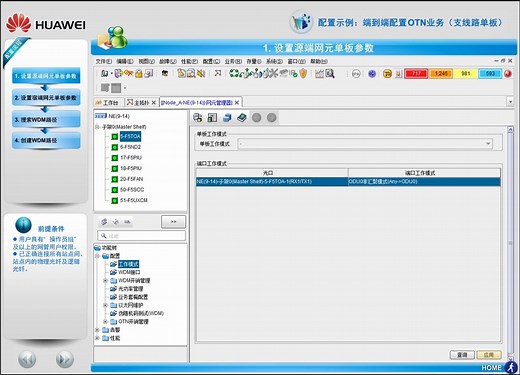Click the yellow 981 minor alarm counter
520x375 pixels.
(465, 74)
